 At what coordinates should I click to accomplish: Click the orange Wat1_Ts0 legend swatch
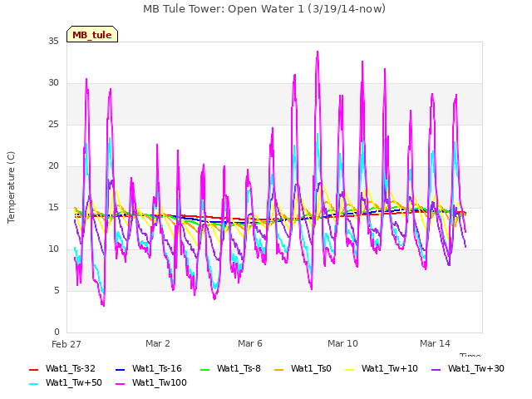point(279,369)
